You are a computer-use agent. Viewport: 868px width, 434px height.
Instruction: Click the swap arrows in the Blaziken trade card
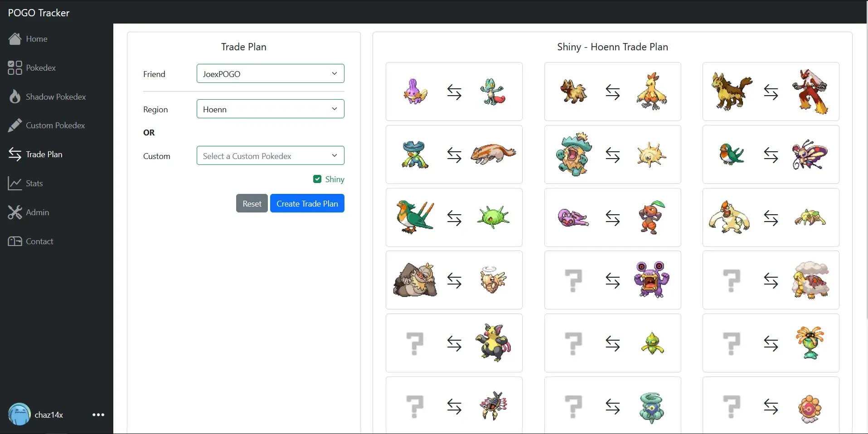771,92
